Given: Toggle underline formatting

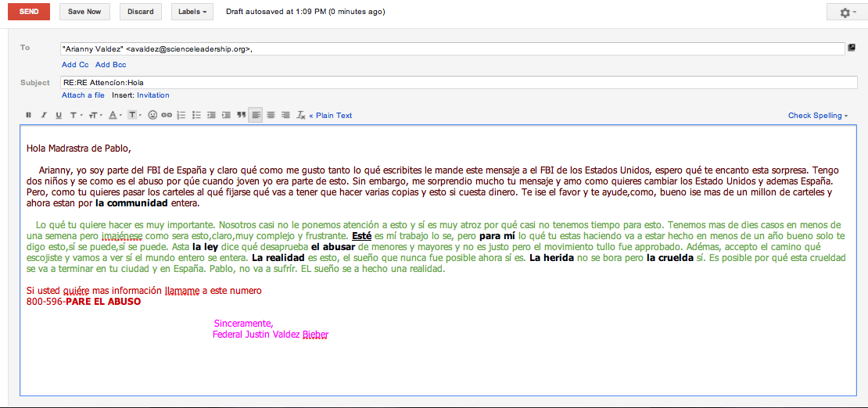Looking at the screenshot, I should [x=59, y=116].
